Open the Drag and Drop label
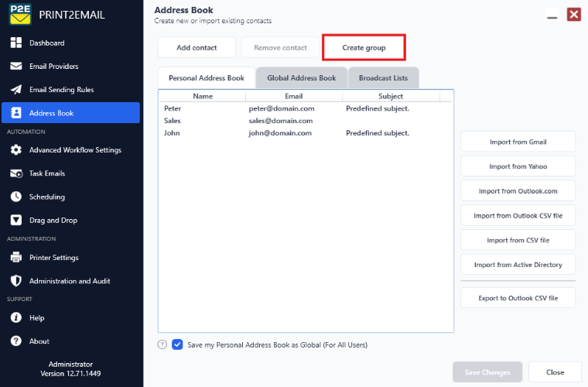 pos(53,221)
